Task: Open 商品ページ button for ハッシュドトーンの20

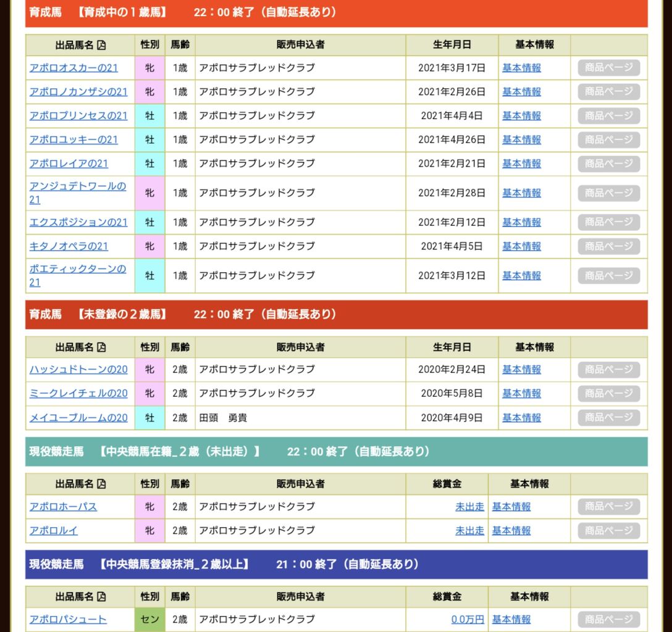Action: point(608,370)
